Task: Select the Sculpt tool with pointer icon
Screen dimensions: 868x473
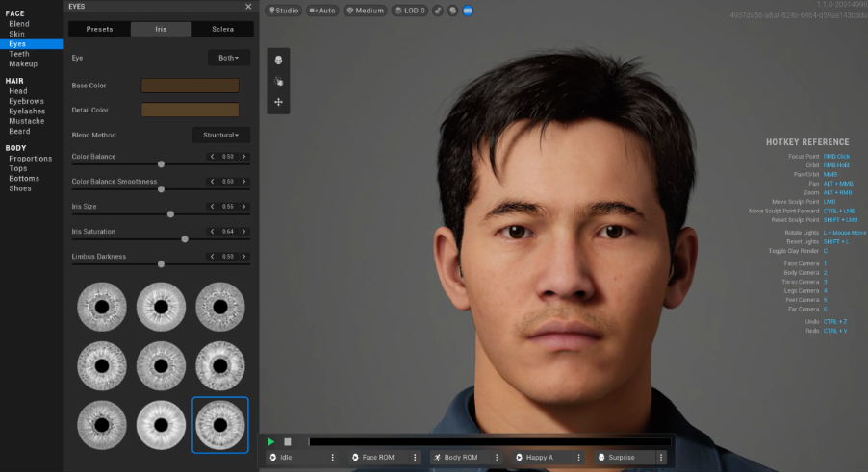Action: [x=278, y=82]
